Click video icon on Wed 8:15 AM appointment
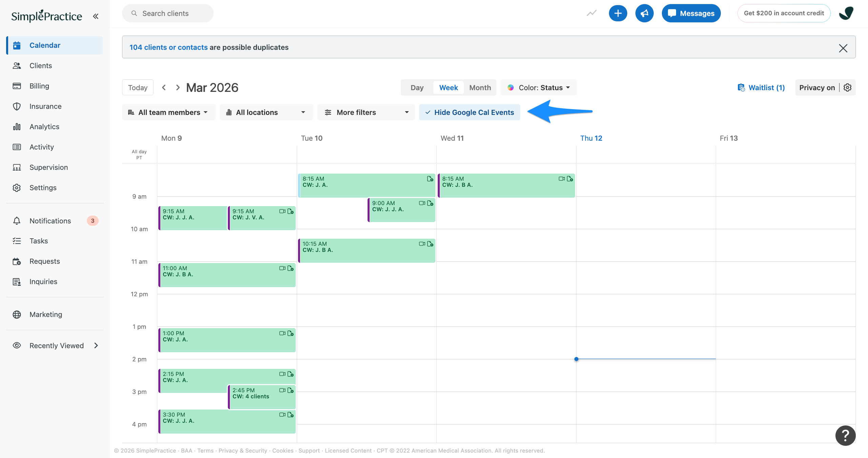This screenshot has height=458, width=868. point(561,179)
